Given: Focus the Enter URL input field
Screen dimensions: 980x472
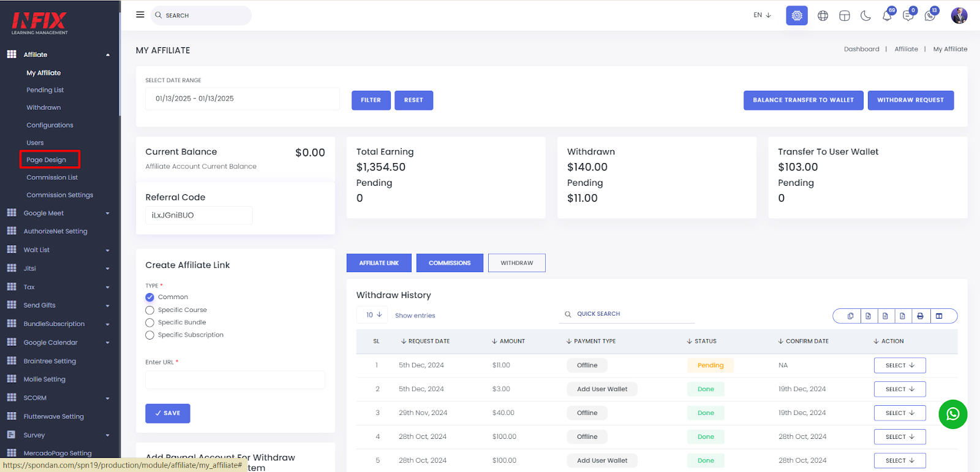Looking at the screenshot, I should coord(235,380).
